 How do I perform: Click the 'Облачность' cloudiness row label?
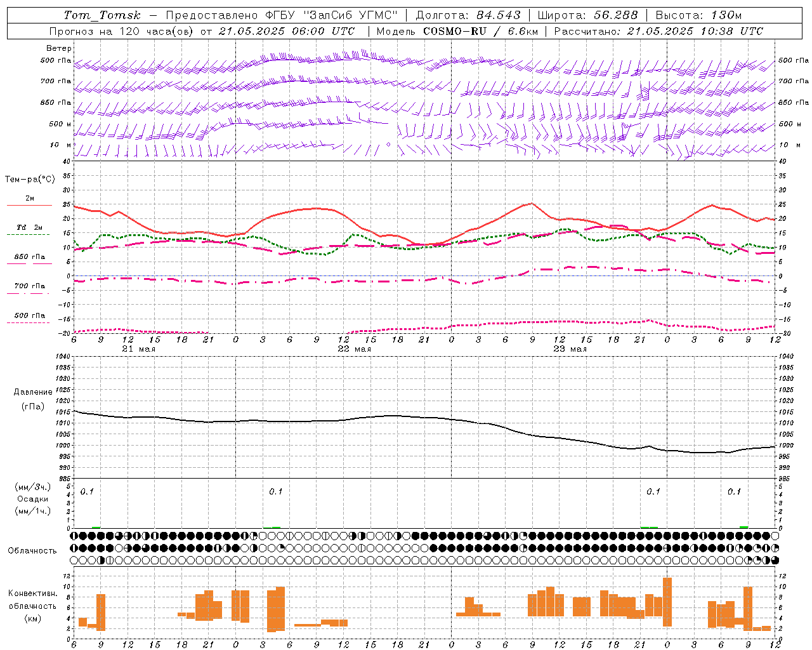32,550
